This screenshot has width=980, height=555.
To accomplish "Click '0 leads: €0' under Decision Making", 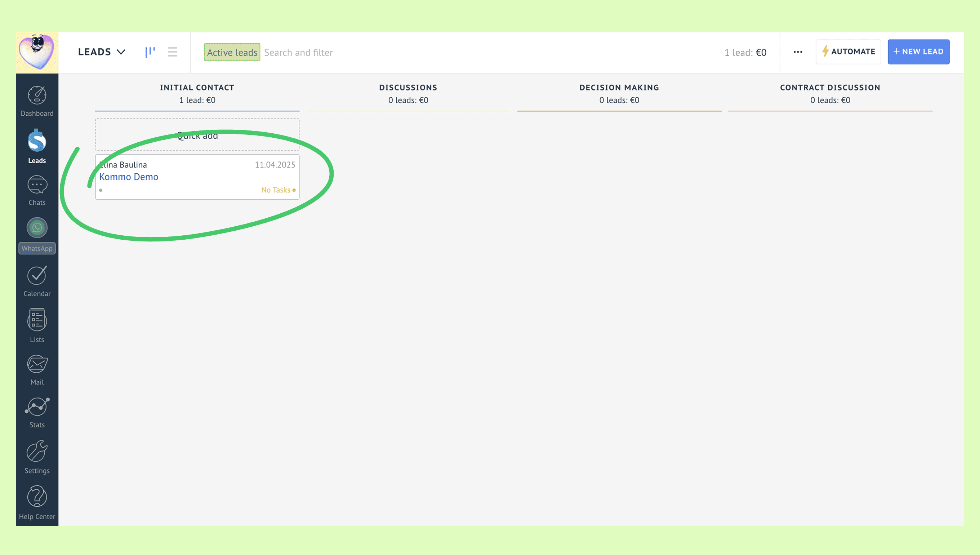I will coord(619,100).
